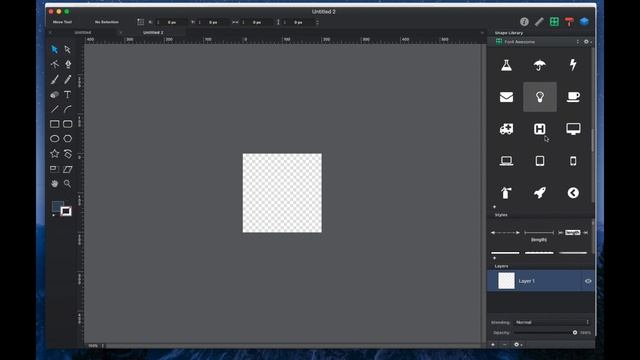Open the layers gear options menu
This screenshot has width=640, height=360.
tap(517, 344)
